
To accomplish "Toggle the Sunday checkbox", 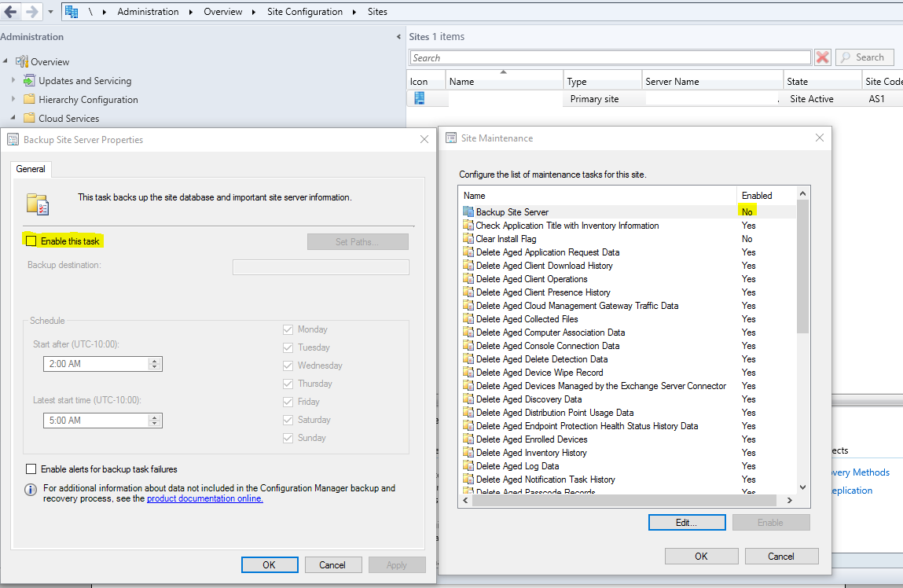I will point(288,438).
